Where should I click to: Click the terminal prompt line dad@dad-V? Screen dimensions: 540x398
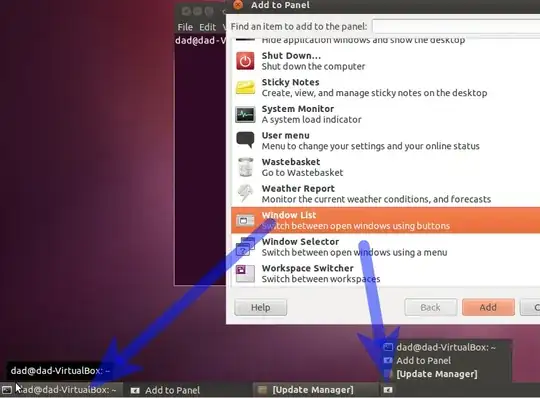pyautogui.click(x=200, y=40)
